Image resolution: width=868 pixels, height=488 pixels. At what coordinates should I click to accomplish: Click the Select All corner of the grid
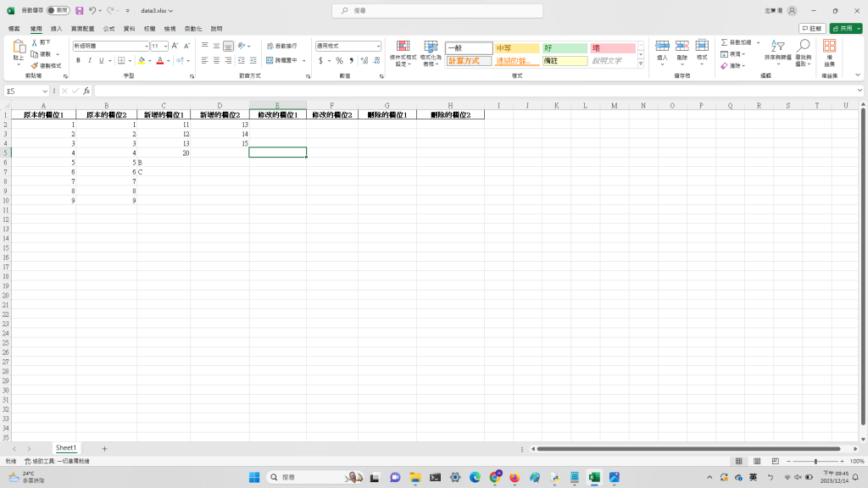tap(7, 105)
